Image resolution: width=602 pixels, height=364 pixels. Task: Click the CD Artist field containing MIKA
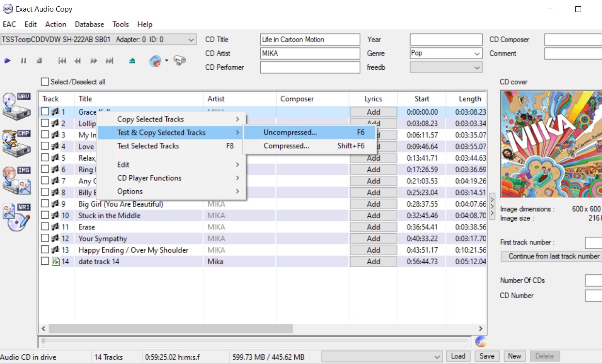tap(310, 54)
